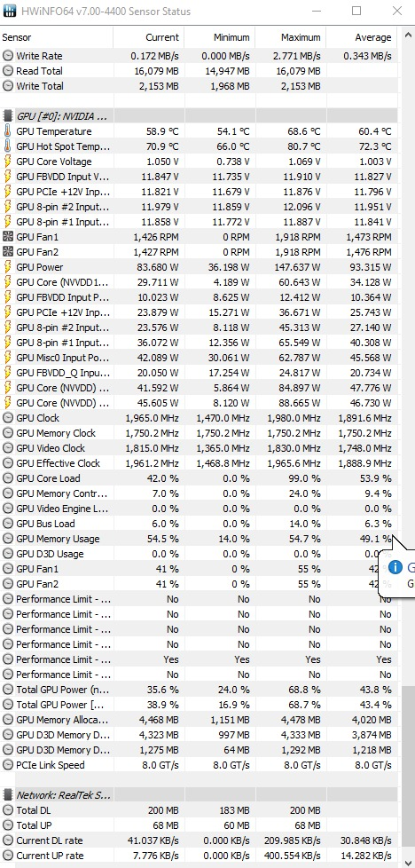Click the HWiNFO64 app icon in title bar

coord(10,11)
